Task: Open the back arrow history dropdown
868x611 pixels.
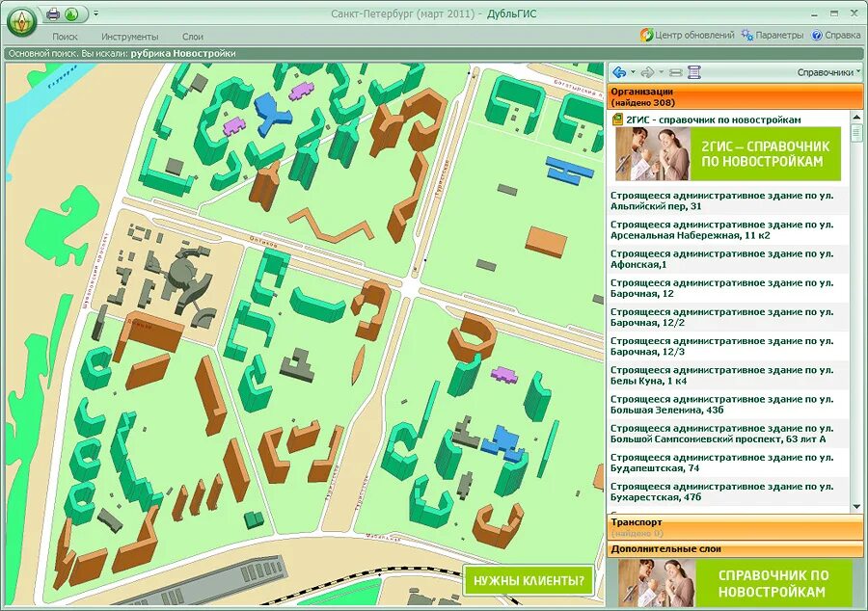Action: pyautogui.click(x=634, y=72)
